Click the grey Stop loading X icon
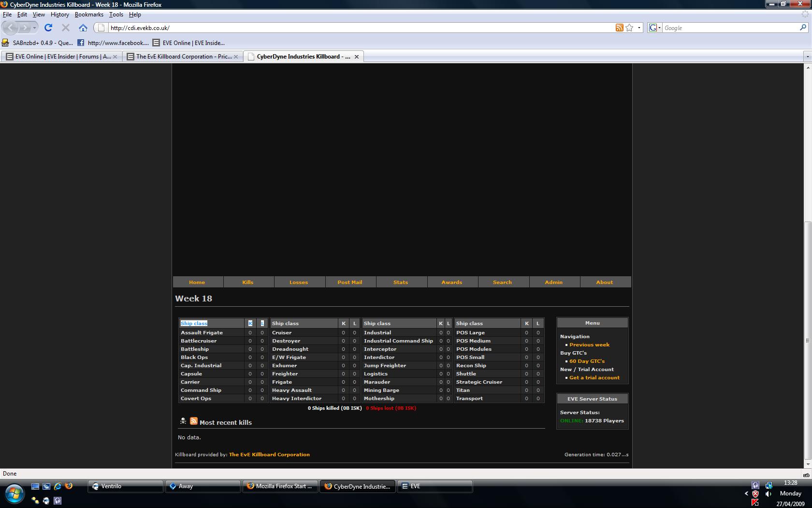This screenshot has height=508, width=812. (x=66, y=28)
